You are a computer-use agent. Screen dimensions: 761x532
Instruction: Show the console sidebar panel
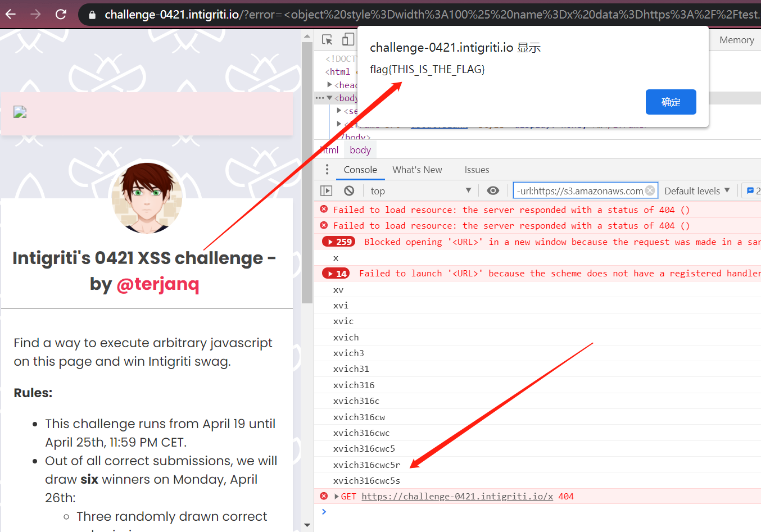point(327,191)
